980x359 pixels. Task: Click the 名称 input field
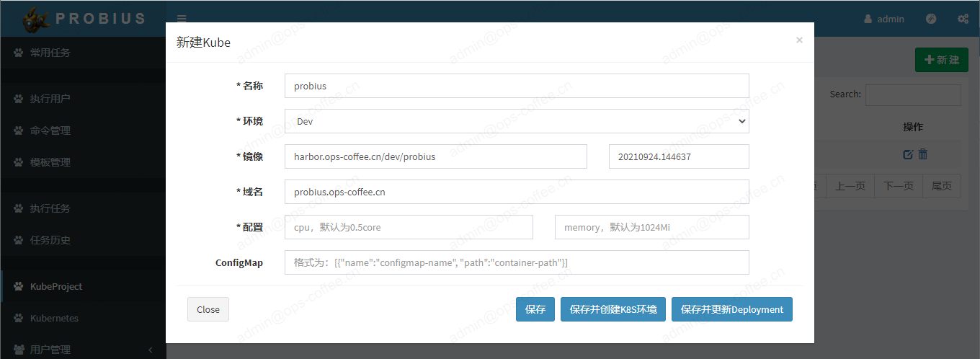point(517,86)
